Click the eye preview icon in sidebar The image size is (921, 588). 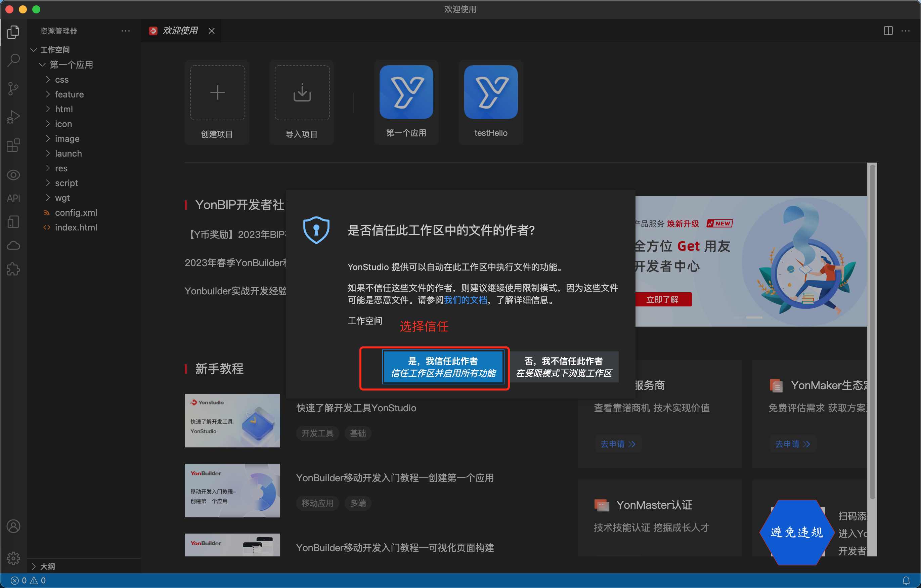[14, 175]
